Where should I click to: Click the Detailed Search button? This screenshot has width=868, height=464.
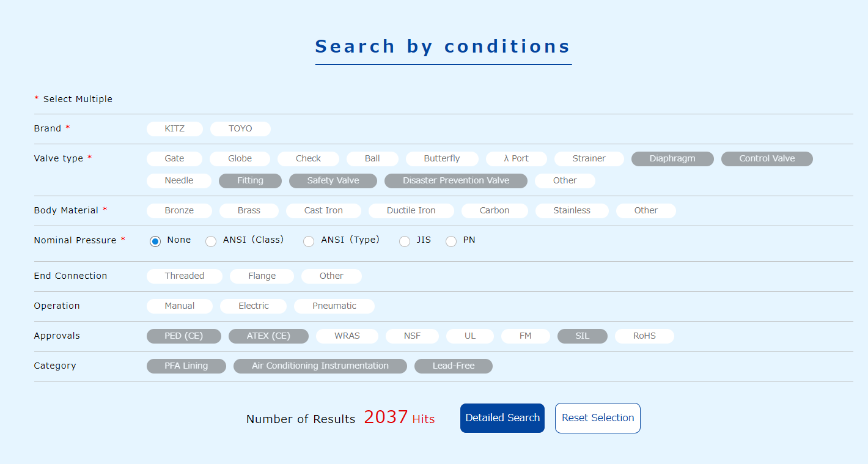502,418
